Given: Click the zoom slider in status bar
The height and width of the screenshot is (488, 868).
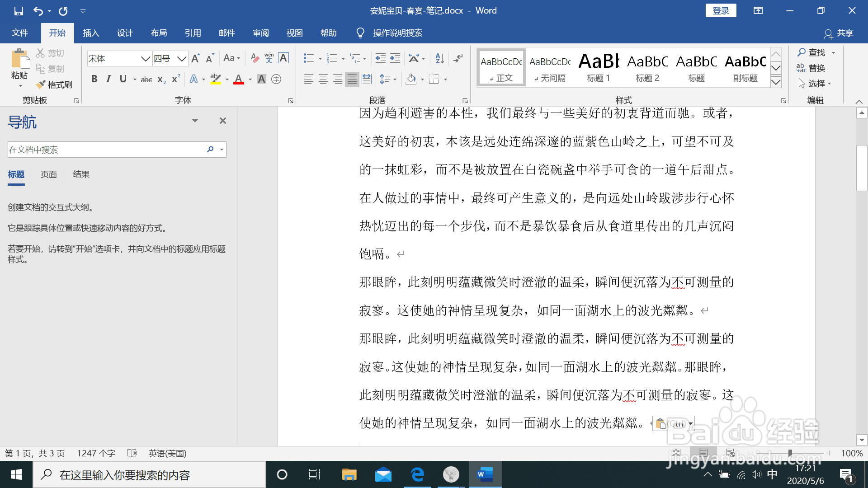Looking at the screenshot, I should (x=790, y=453).
